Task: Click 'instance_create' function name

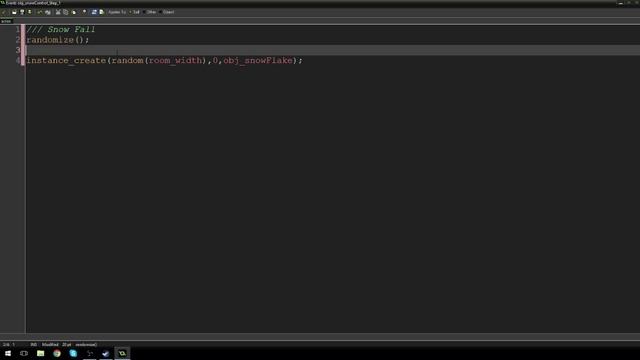Action: point(66,60)
